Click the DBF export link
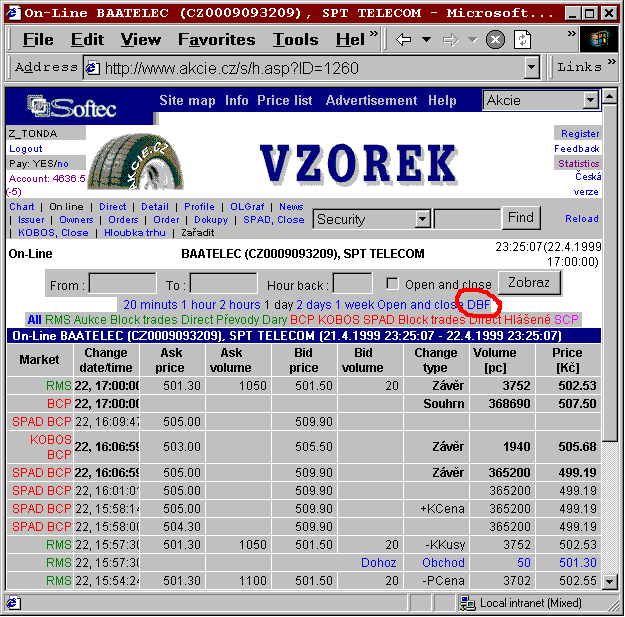This screenshot has width=625, height=617. [x=478, y=305]
